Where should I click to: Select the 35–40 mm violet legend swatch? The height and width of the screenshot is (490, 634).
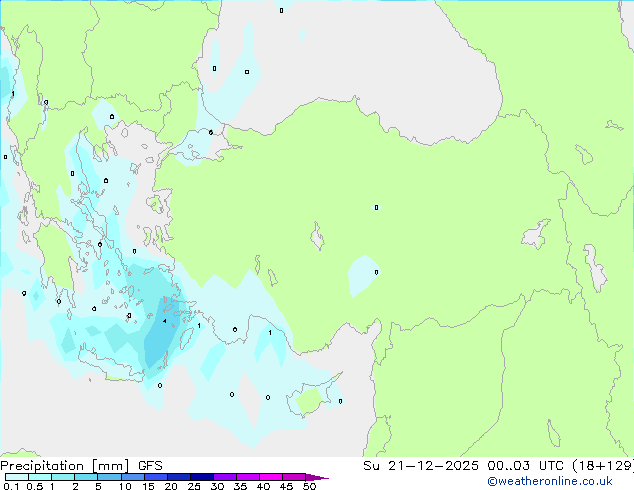[x=248, y=477]
